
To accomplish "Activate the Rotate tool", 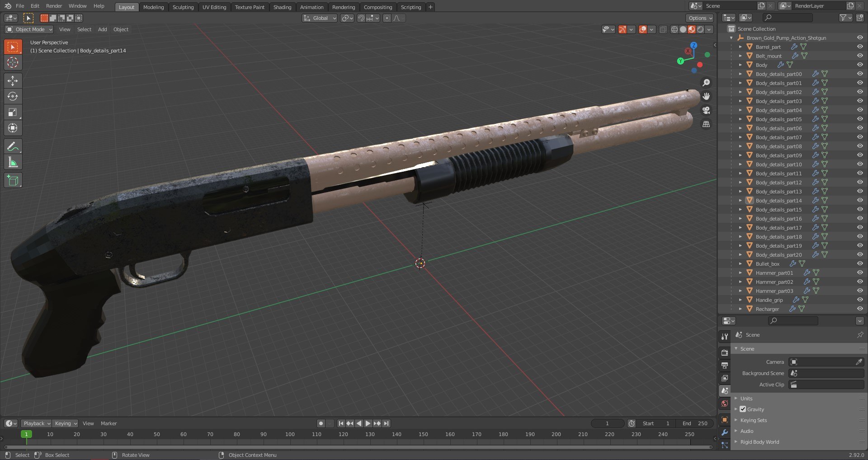I will click(13, 96).
